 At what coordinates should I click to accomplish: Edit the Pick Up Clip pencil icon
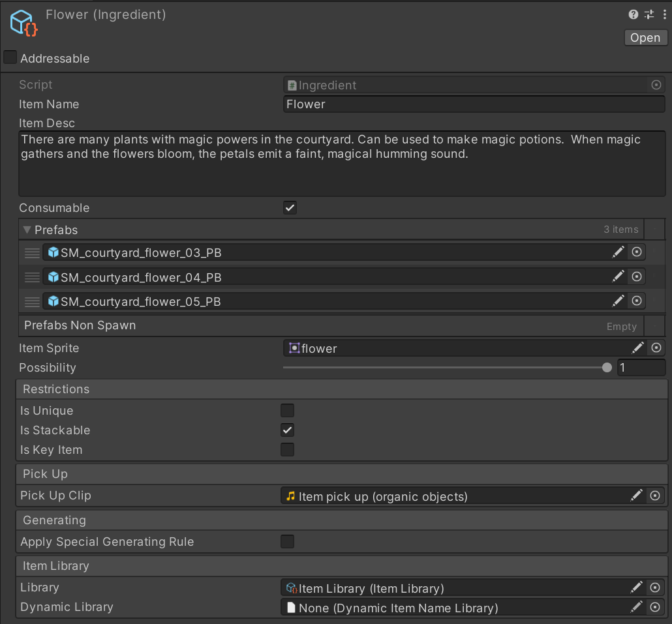637,496
